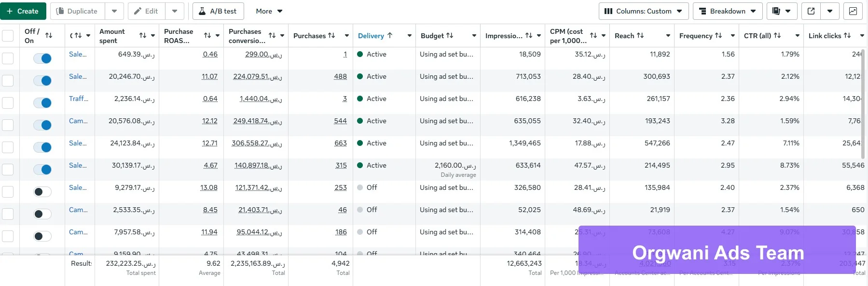The width and height of the screenshot is (868, 286).
Task: Enable the off campaign with 9,279.17 spent
Action: tap(42, 192)
